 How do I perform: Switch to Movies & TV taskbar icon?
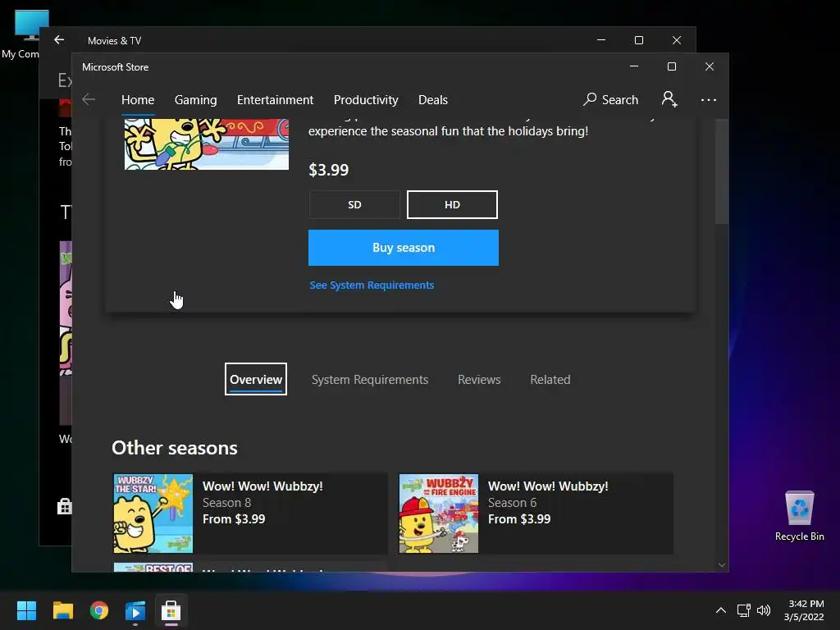tap(135, 610)
